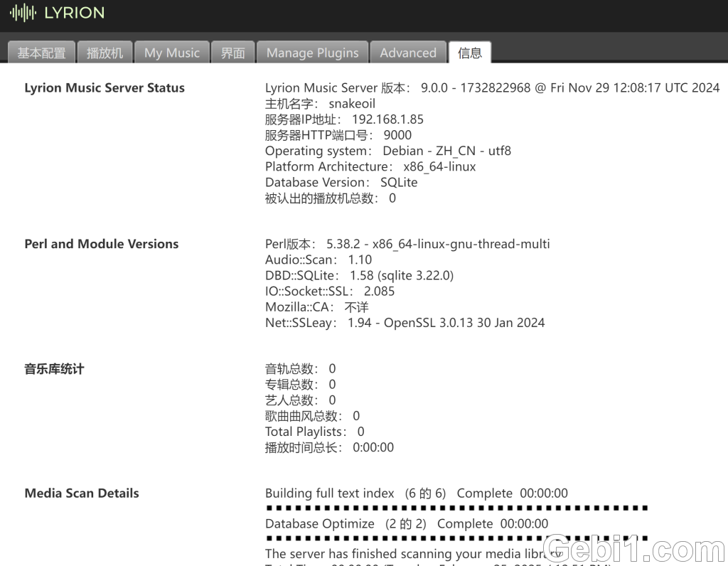This screenshot has height=566, width=728.
Task: Click the Database Optimize status line
Action: [x=407, y=524]
